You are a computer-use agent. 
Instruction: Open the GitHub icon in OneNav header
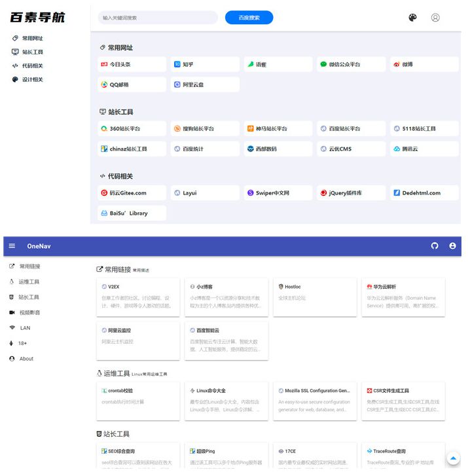point(435,246)
